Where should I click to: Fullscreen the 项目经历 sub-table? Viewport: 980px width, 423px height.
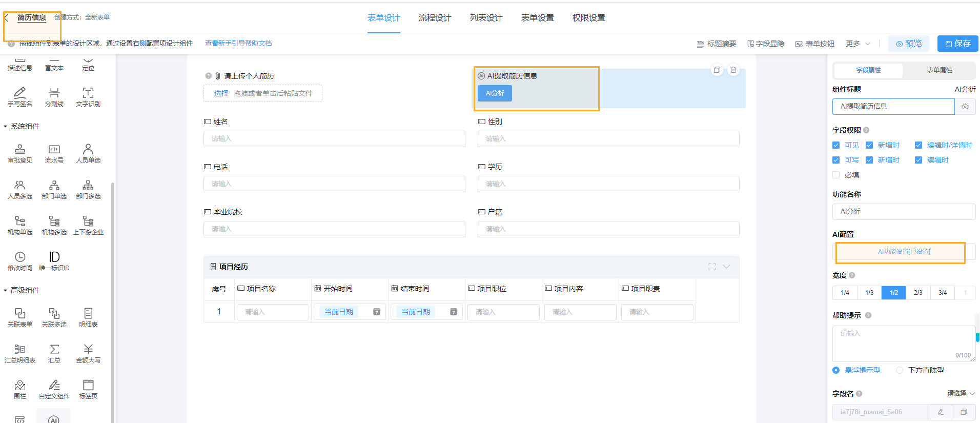[x=712, y=267]
